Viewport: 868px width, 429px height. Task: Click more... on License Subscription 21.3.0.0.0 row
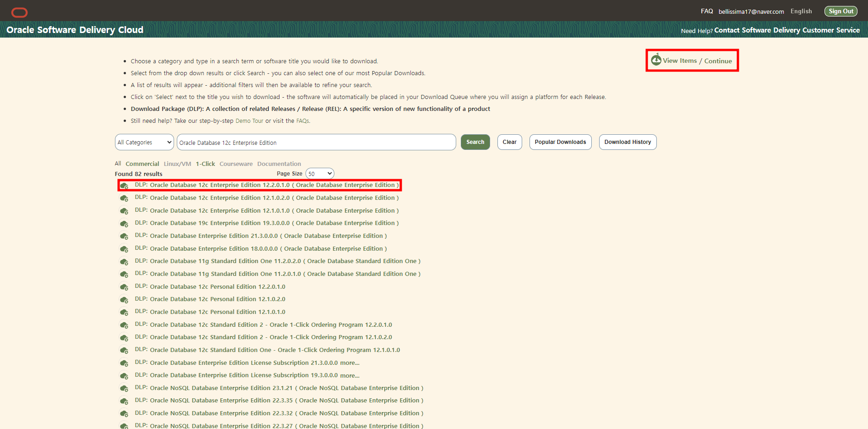(x=349, y=363)
